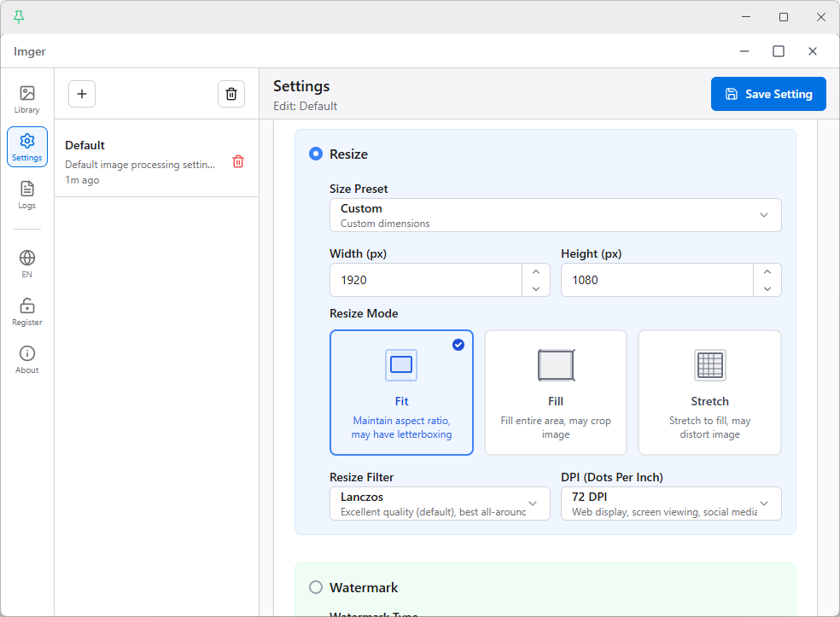Add a new setting with plus button
Screen dimensions: 840x617
click(82, 94)
